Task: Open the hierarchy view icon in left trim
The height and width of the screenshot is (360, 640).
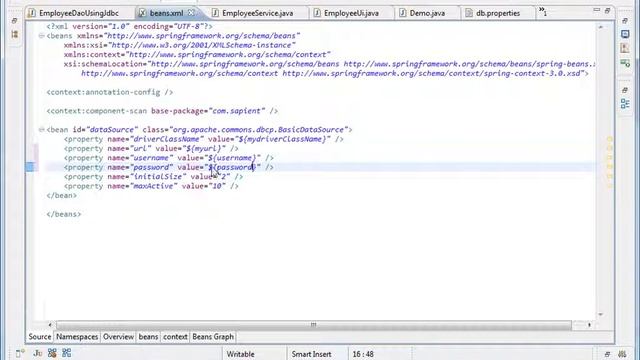Action: coord(15,34)
